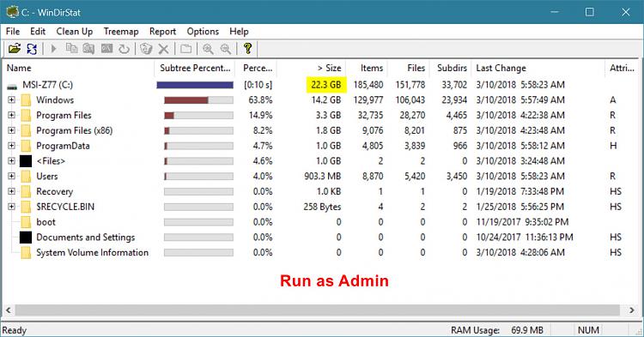
Task: Expand the Program Files (x86) node
Action: point(11,130)
